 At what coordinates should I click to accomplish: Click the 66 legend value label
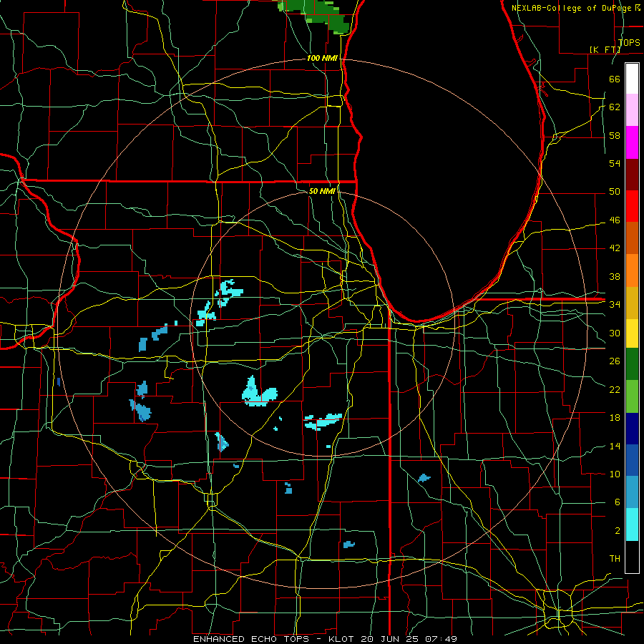coord(615,79)
